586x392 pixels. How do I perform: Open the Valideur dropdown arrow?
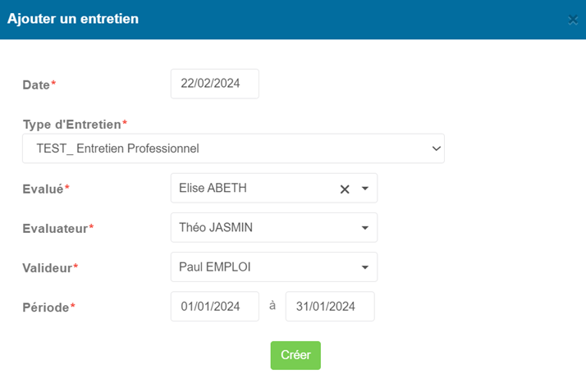pos(365,267)
